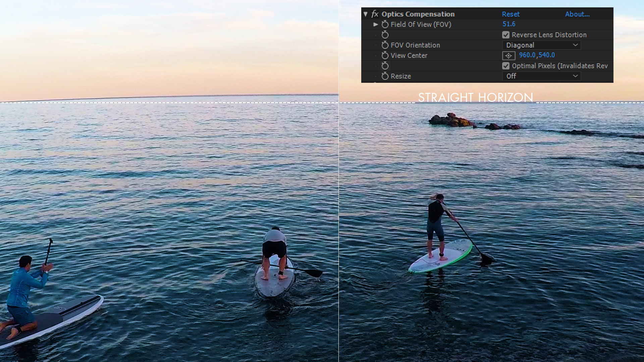Image resolution: width=644 pixels, height=362 pixels.
Task: Click the Resize property label
Action: tap(401, 76)
